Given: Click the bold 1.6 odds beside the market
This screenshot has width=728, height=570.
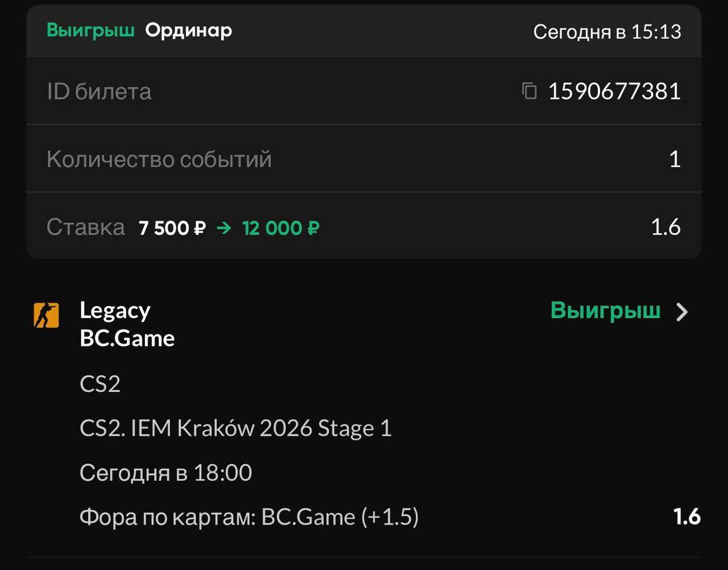Looking at the screenshot, I should (686, 517).
